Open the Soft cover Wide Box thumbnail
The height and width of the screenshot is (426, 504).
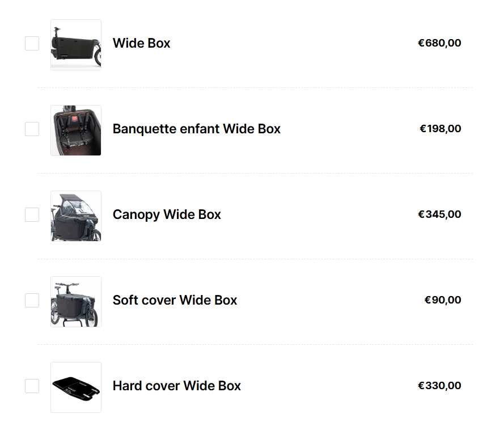[76, 302]
